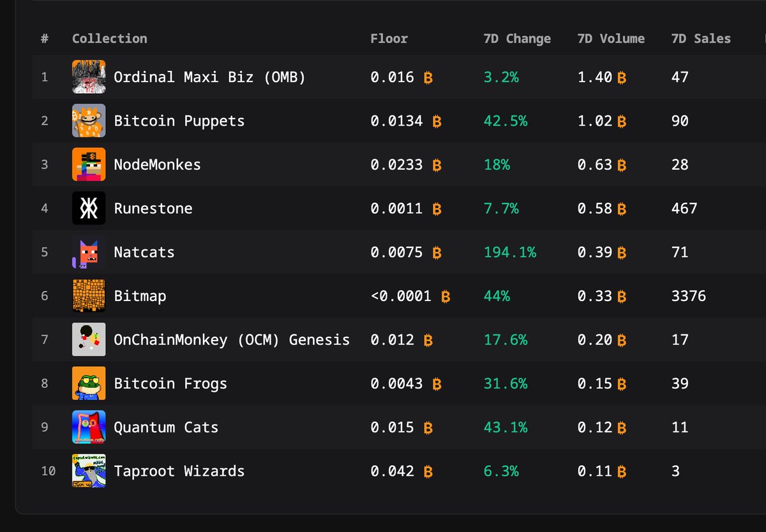
Task: Sort by the Floor column header
Action: 389,38
